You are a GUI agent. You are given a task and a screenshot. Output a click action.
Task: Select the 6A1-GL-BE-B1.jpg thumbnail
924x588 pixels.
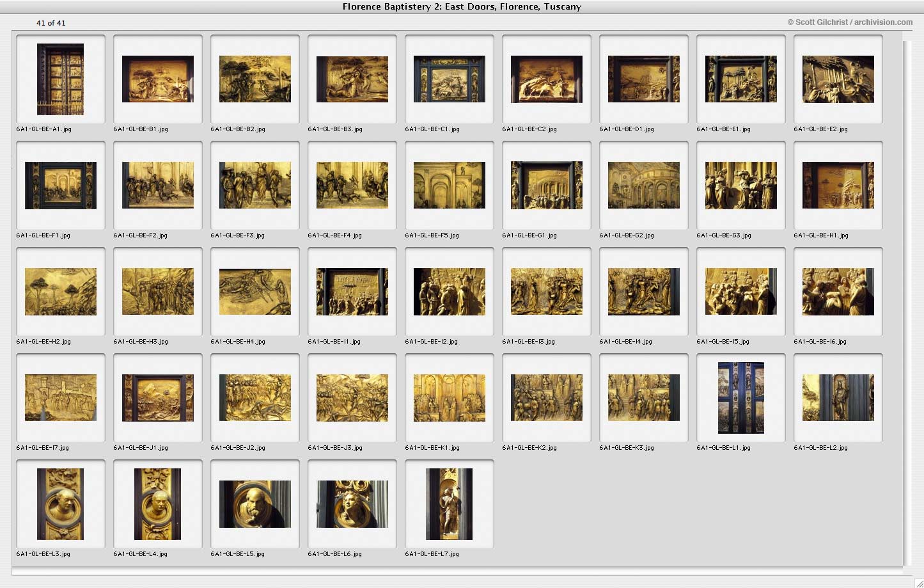158,79
